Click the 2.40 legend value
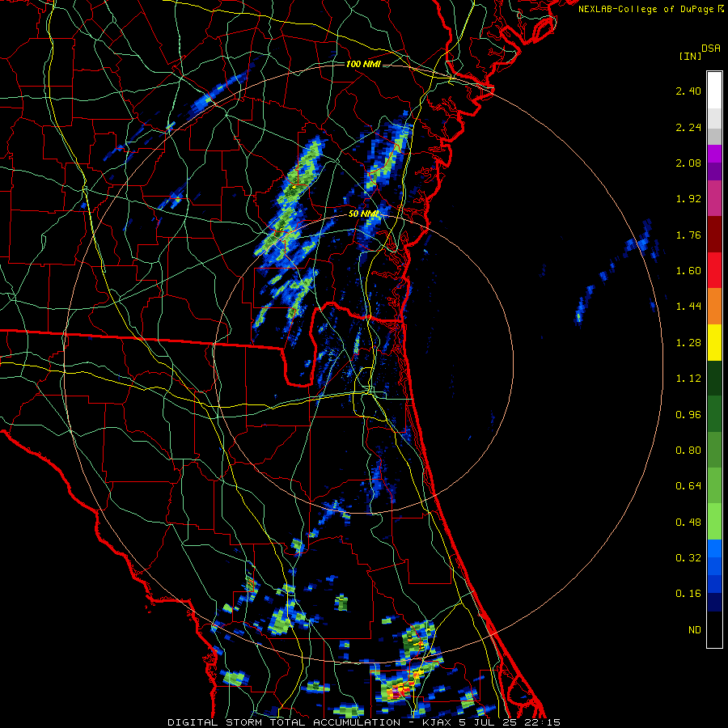This screenshot has width=728, height=728. pos(688,91)
